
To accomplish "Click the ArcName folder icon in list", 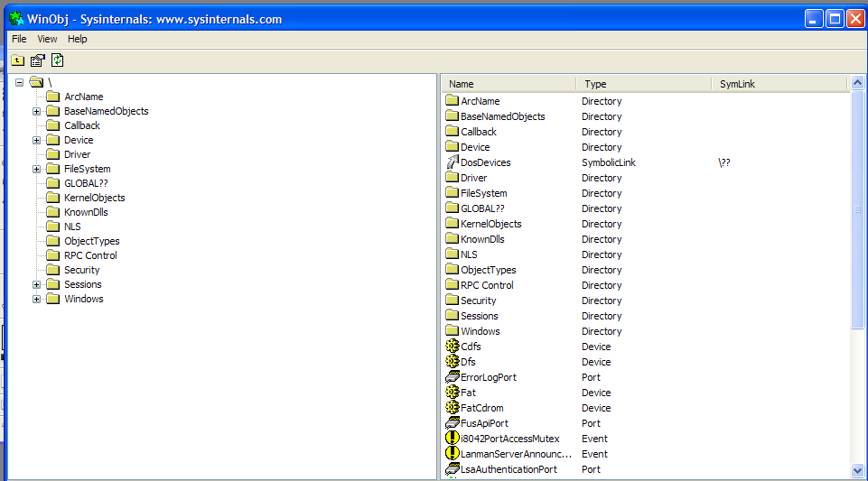I will point(453,101).
